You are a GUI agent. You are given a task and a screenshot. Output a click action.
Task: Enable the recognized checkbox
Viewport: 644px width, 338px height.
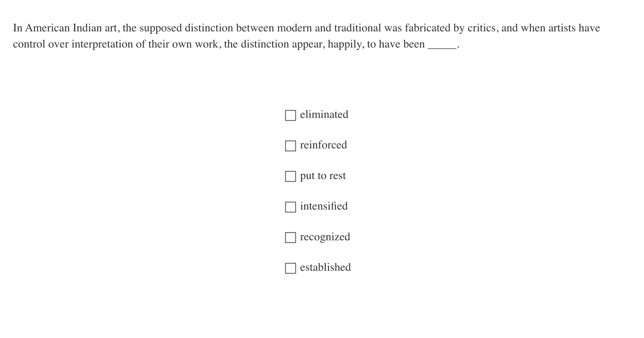290,237
